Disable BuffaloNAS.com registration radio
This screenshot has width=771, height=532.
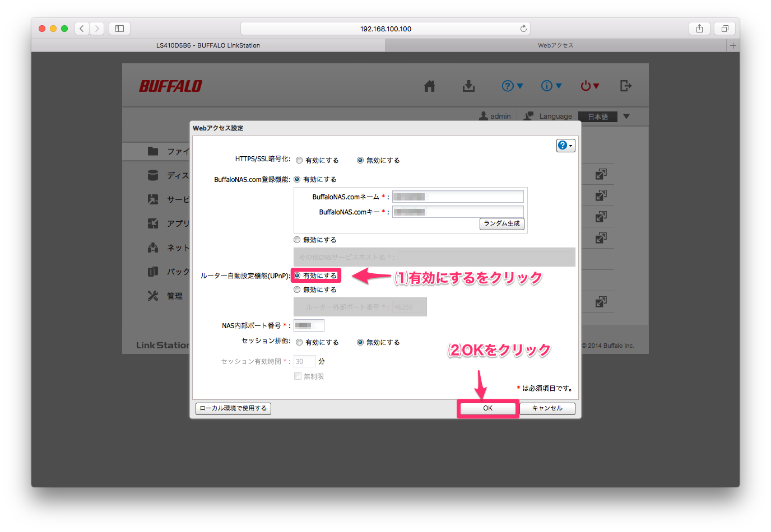297,240
